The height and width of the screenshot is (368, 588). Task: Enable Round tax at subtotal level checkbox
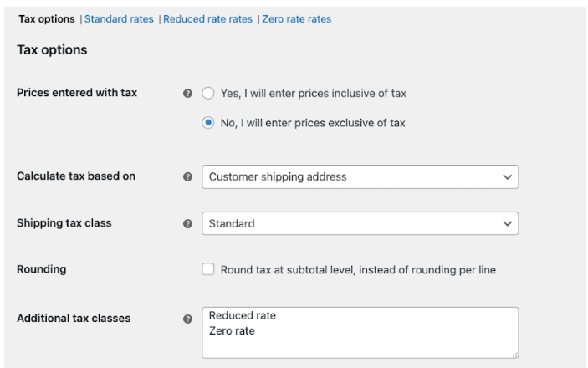click(208, 270)
